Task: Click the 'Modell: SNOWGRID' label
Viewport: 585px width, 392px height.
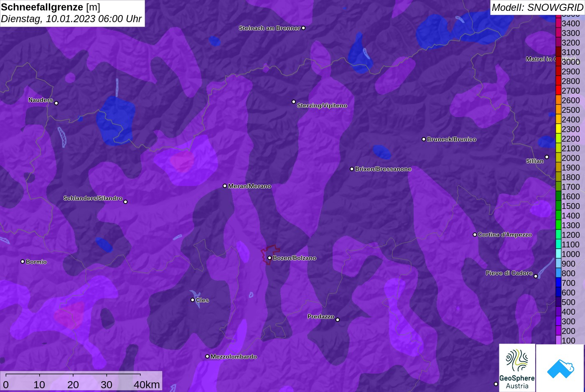Action: pyautogui.click(x=537, y=8)
